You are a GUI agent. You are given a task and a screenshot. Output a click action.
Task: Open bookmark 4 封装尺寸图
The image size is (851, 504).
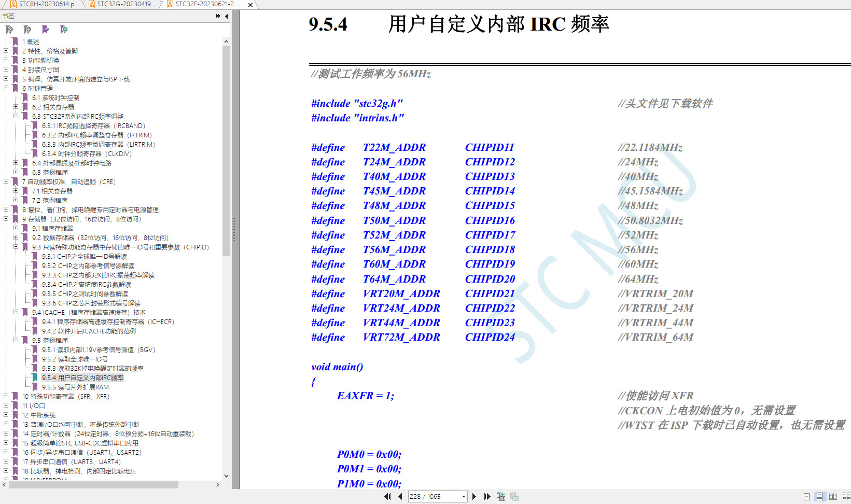(x=40, y=69)
